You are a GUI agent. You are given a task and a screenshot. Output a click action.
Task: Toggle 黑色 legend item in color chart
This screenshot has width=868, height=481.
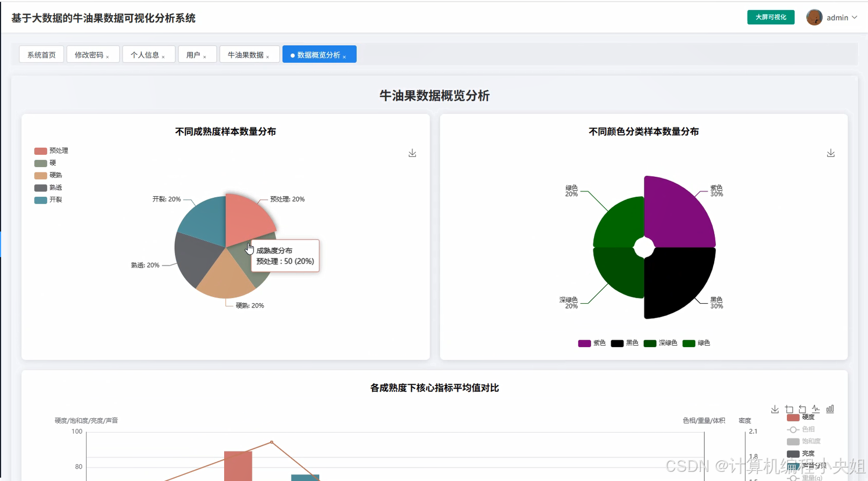(x=625, y=343)
